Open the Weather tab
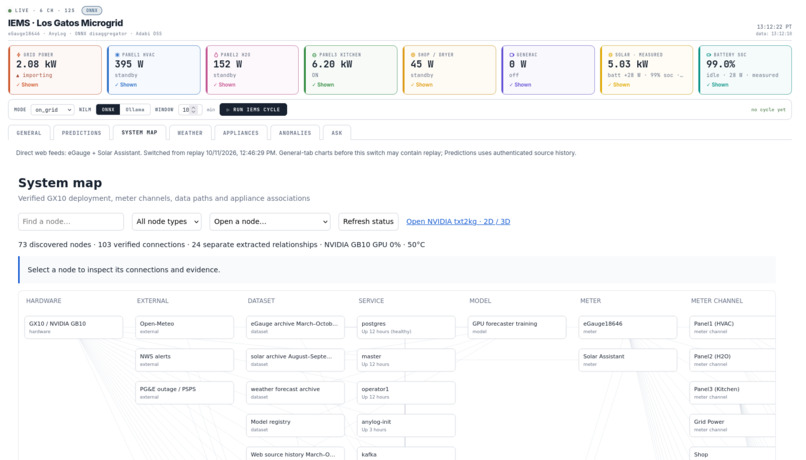Image resolution: width=806 pixels, height=460 pixels. point(190,133)
